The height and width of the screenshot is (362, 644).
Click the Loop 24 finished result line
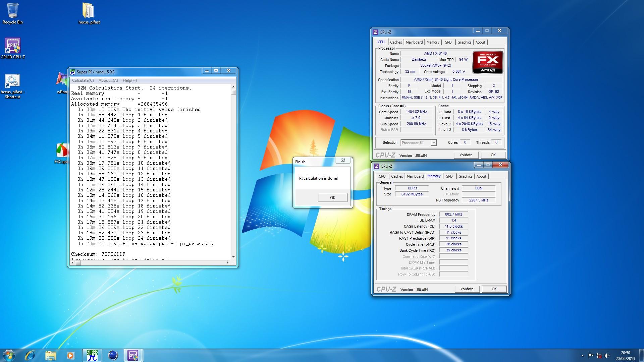click(x=124, y=238)
